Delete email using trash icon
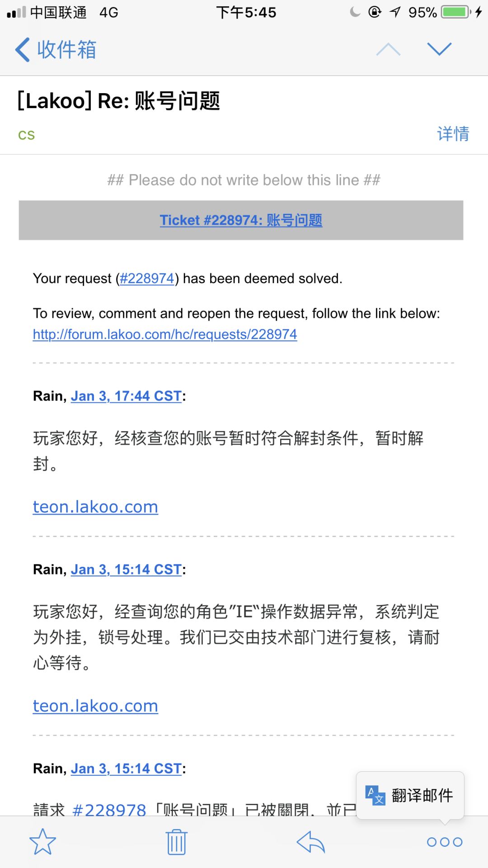The image size is (488, 868). (x=176, y=842)
